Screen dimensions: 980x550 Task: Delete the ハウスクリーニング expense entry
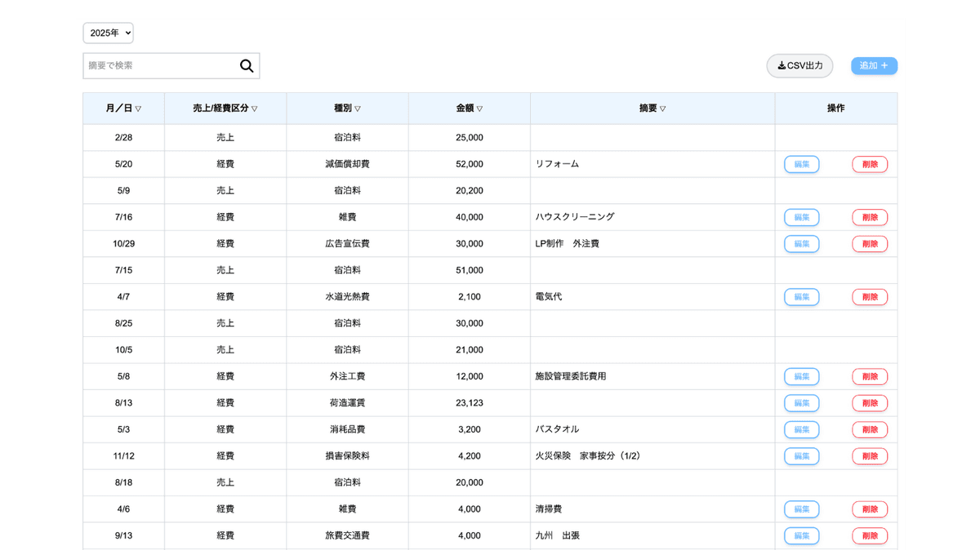click(869, 217)
